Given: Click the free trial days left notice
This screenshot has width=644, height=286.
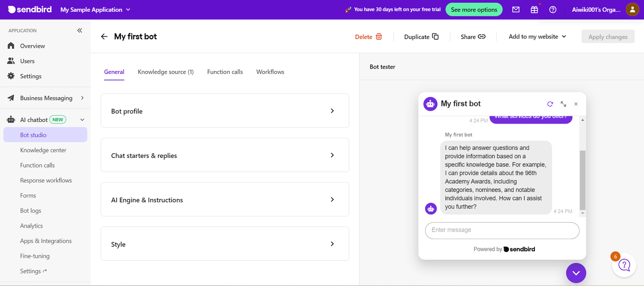Looking at the screenshot, I should click(393, 9).
